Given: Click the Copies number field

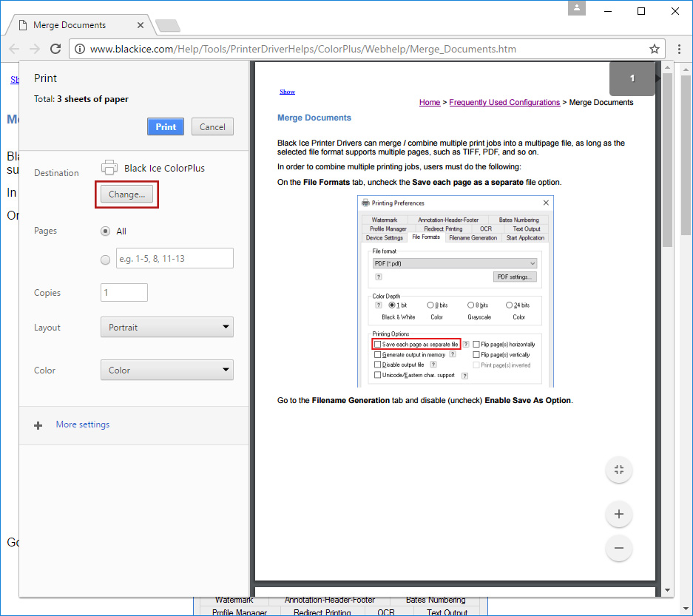Looking at the screenshot, I should pyautogui.click(x=124, y=292).
